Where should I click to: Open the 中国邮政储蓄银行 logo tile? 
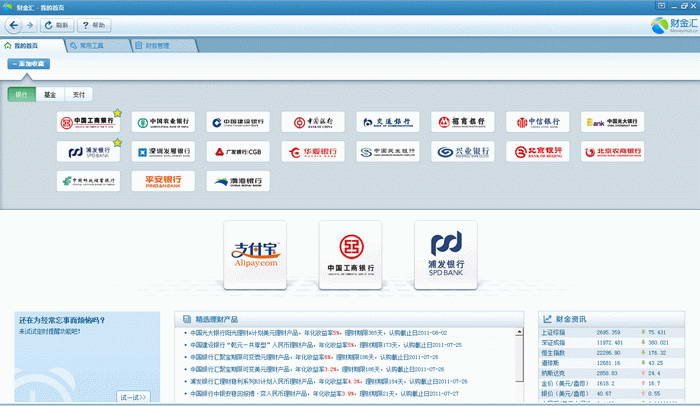(x=88, y=181)
